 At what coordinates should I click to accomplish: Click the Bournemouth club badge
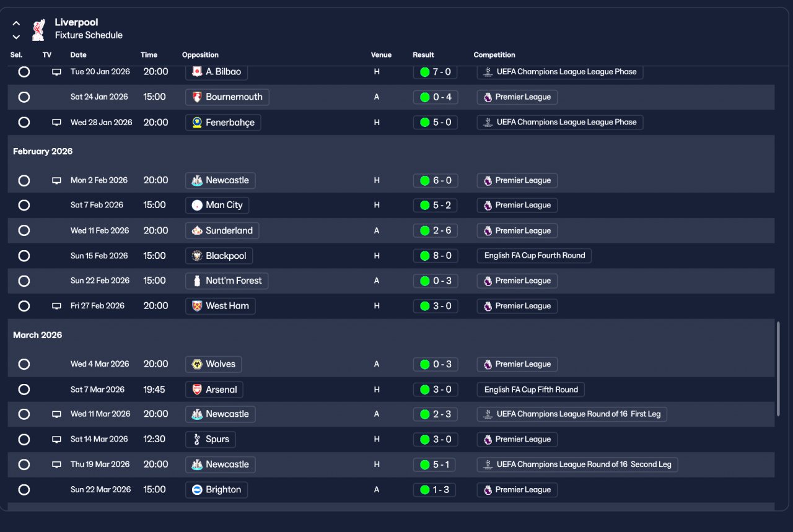[x=197, y=97]
